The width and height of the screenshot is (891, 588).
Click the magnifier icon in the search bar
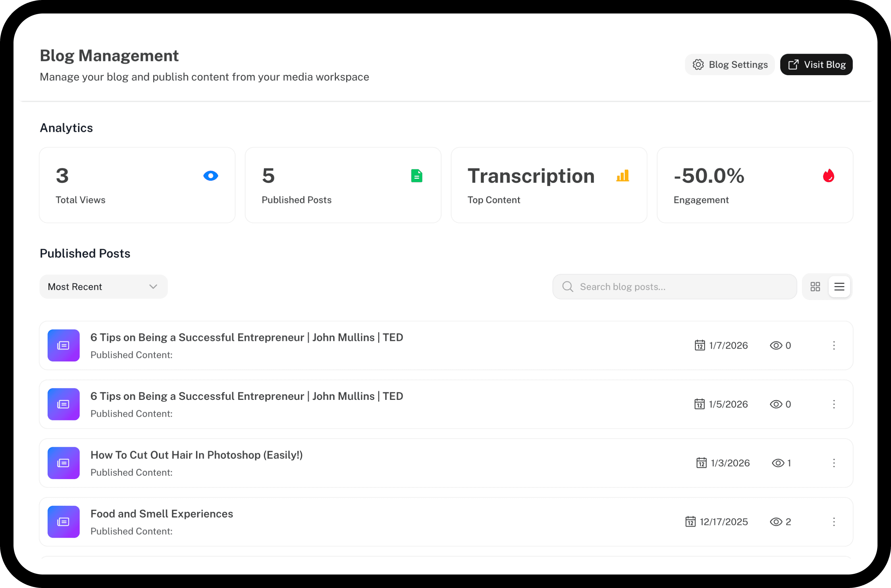tap(567, 287)
